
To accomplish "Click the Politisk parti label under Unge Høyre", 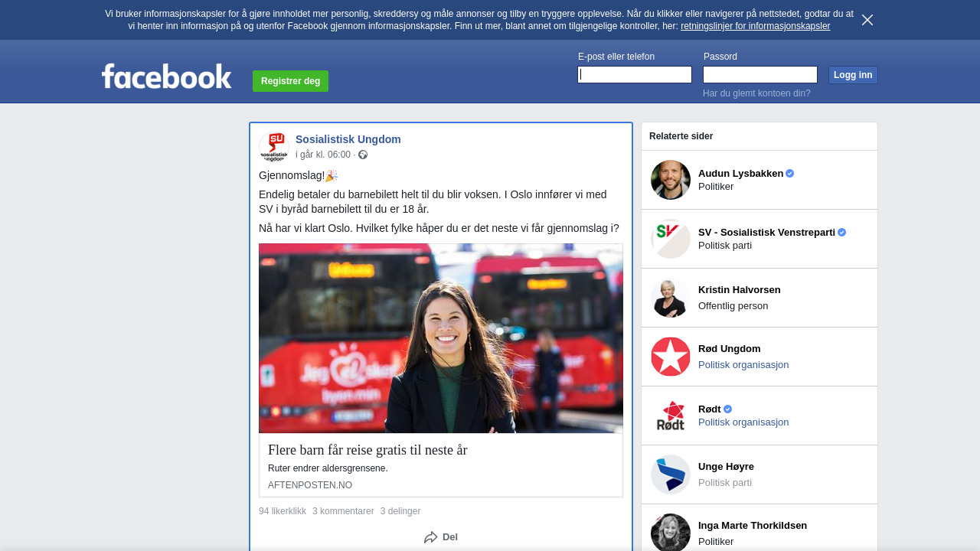I will click(x=725, y=483).
